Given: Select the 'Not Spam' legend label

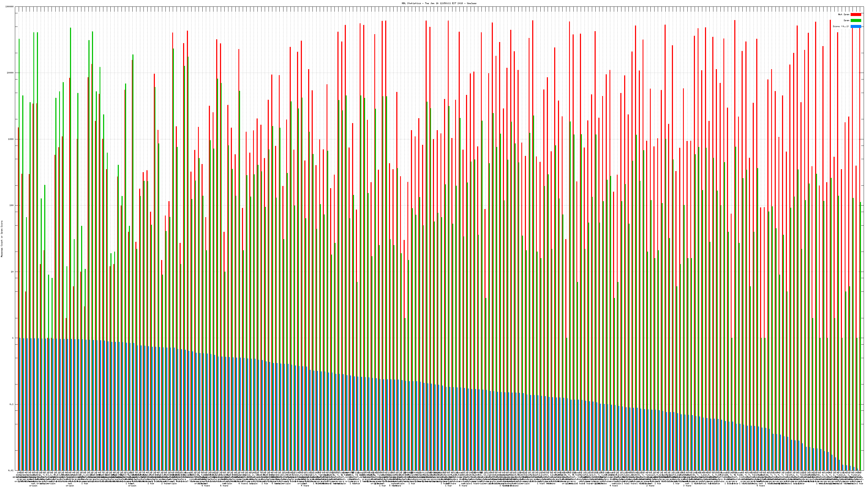Looking at the screenshot, I should click(844, 14).
